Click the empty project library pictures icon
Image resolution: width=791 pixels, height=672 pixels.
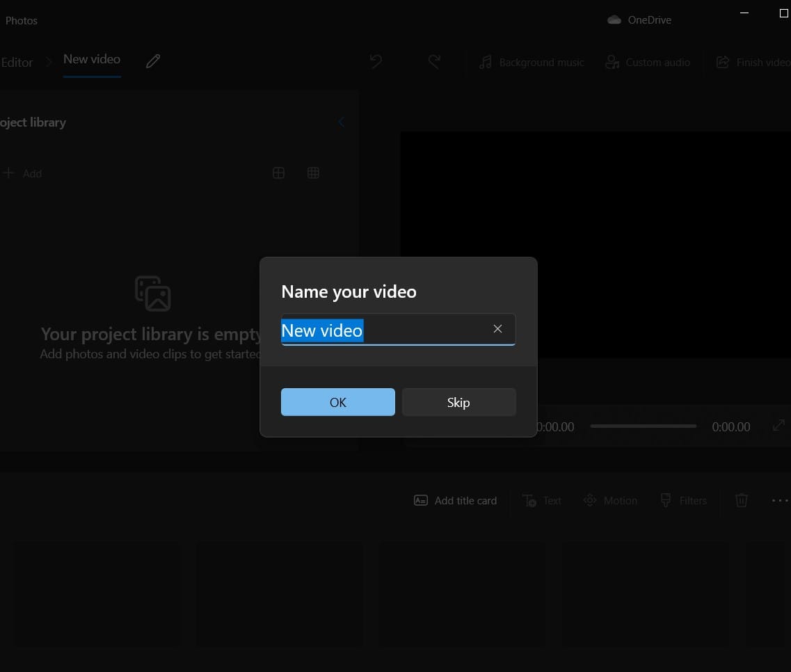tap(153, 293)
